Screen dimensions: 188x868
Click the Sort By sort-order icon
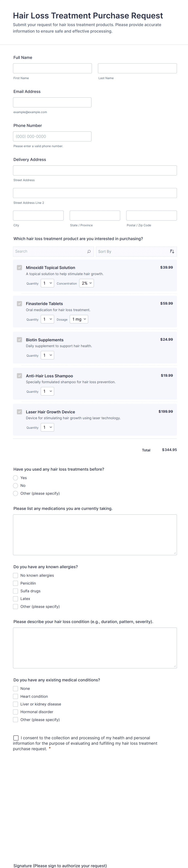(x=172, y=251)
